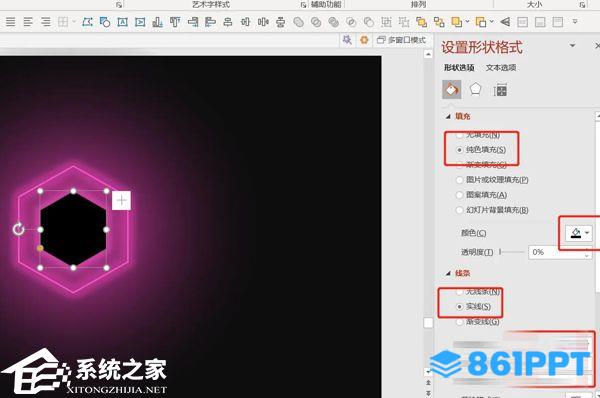Screen dimensions: 600x398
Task: Click the plus button next to hexagon
Action: tap(121, 201)
